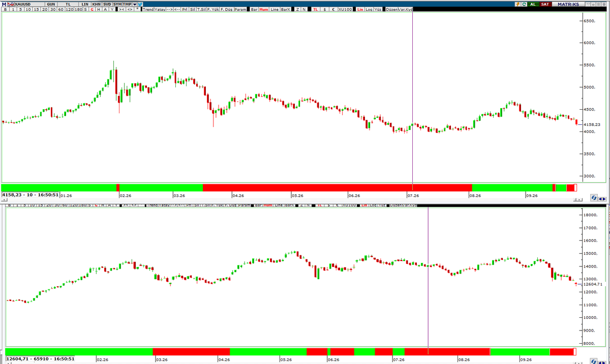Select the TL currency in title bar
The image size is (610, 364).
click(68, 4)
